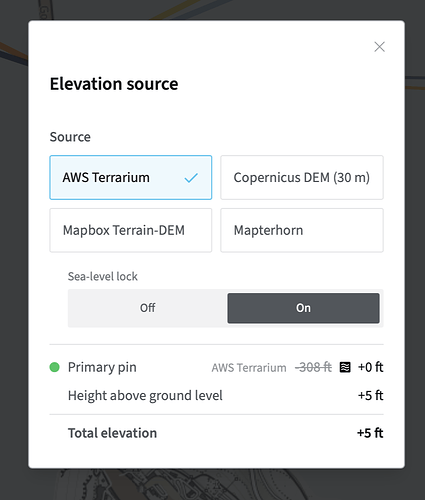Close the Elevation source dialog
425x500 pixels.
pyautogui.click(x=379, y=47)
